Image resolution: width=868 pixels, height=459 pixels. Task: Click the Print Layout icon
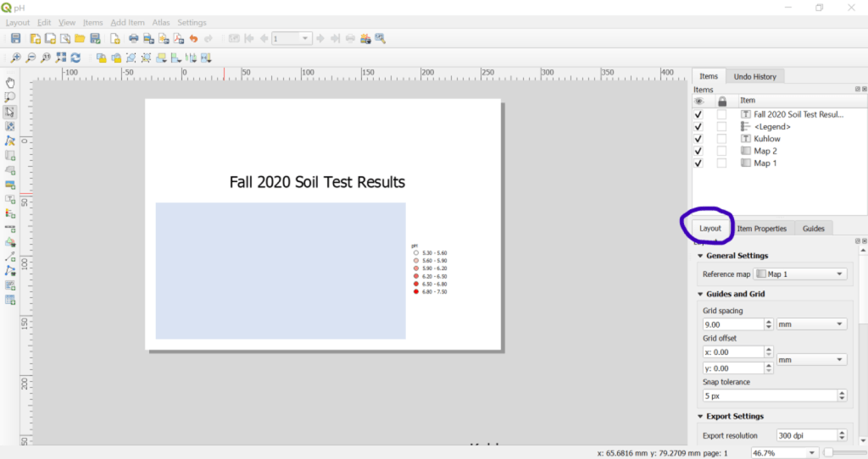coord(134,39)
